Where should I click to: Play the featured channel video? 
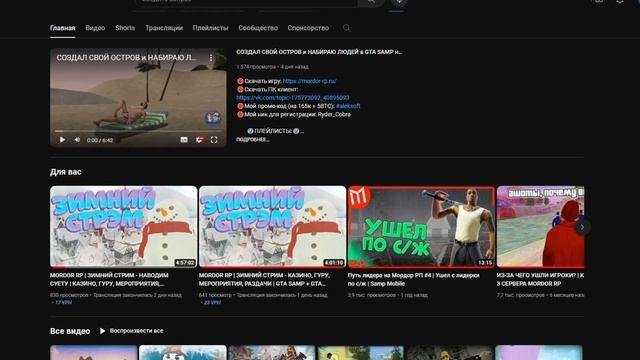(x=62, y=140)
